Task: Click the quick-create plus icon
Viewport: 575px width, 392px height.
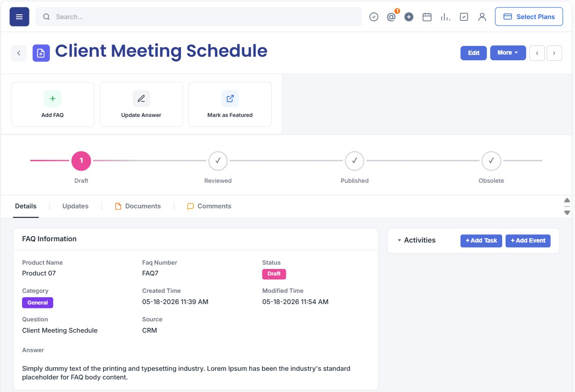Action: tap(409, 17)
